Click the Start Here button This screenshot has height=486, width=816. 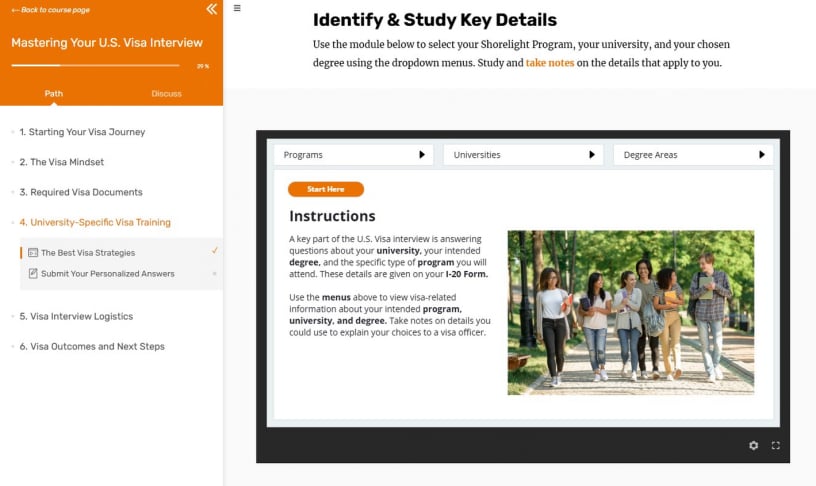pyautogui.click(x=326, y=189)
